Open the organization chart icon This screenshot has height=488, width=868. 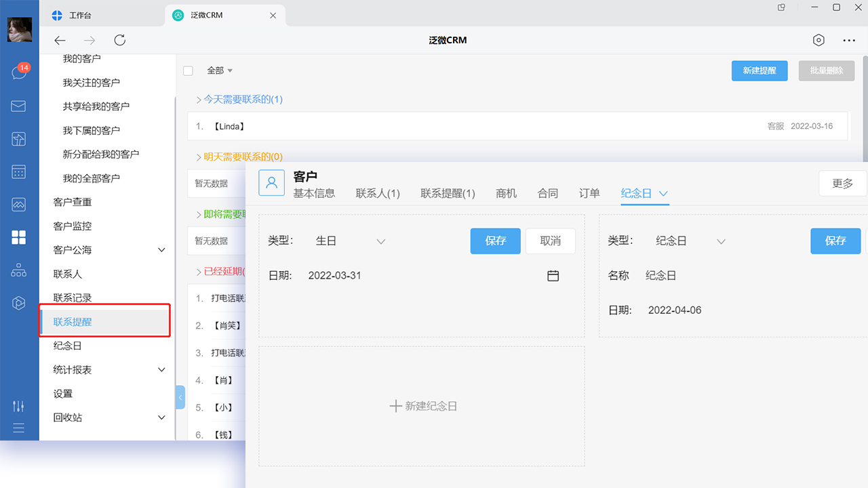(20, 270)
